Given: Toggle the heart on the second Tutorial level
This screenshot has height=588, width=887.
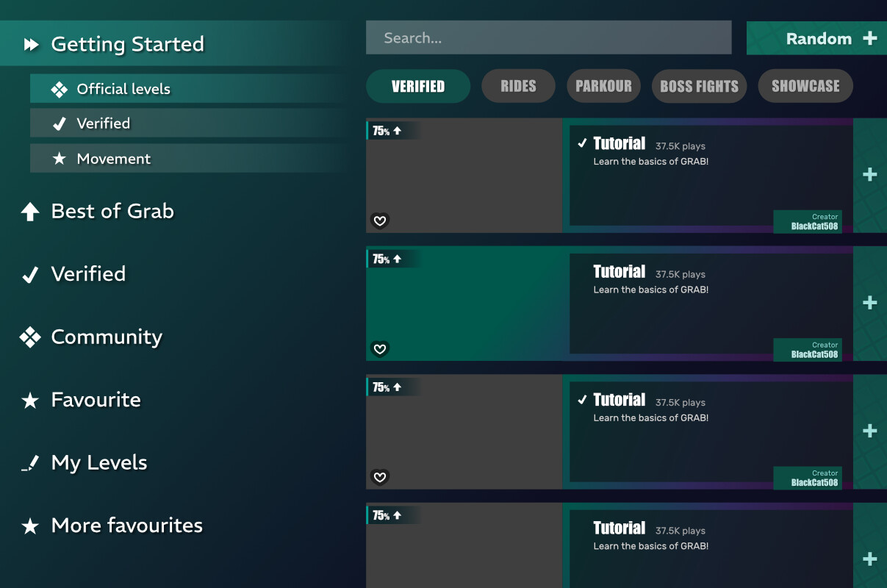Looking at the screenshot, I should pos(380,349).
